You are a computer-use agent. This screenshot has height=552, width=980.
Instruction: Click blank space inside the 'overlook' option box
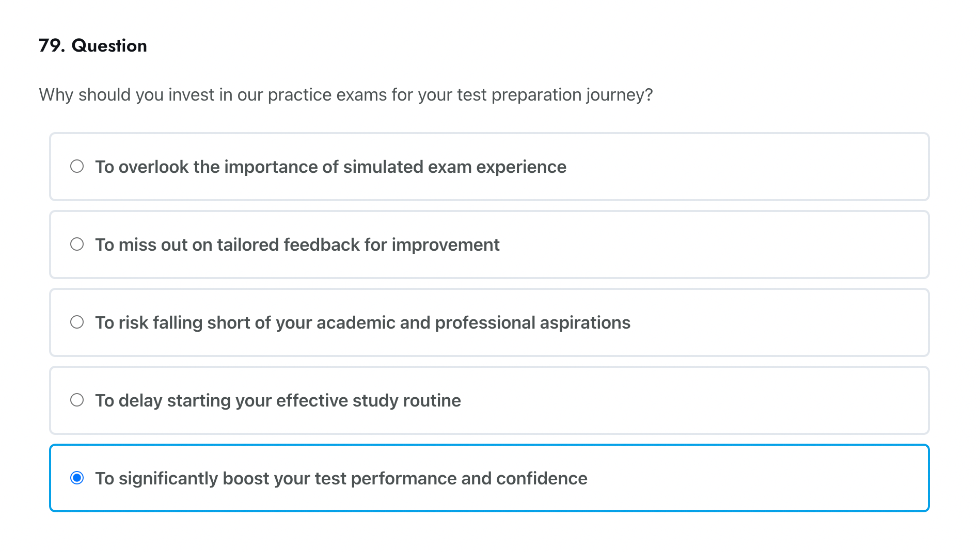pos(749,167)
